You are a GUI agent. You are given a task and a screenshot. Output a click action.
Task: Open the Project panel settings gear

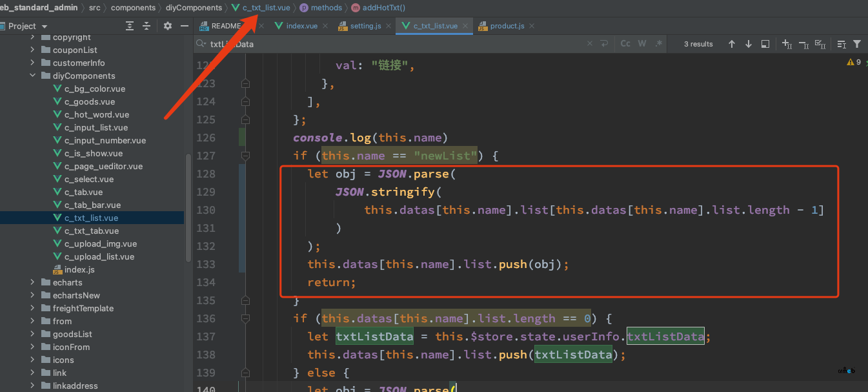(x=168, y=26)
